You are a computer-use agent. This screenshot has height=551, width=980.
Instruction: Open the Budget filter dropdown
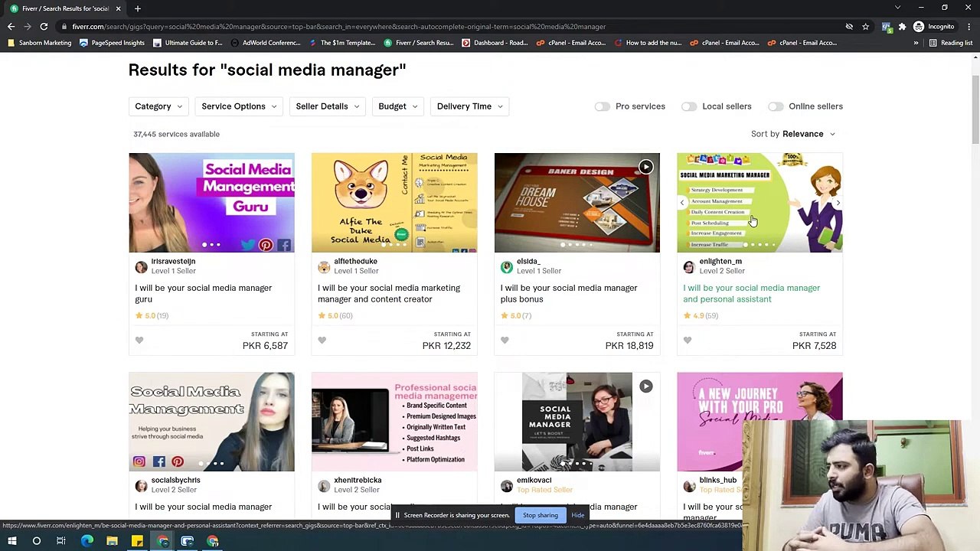[x=398, y=106]
